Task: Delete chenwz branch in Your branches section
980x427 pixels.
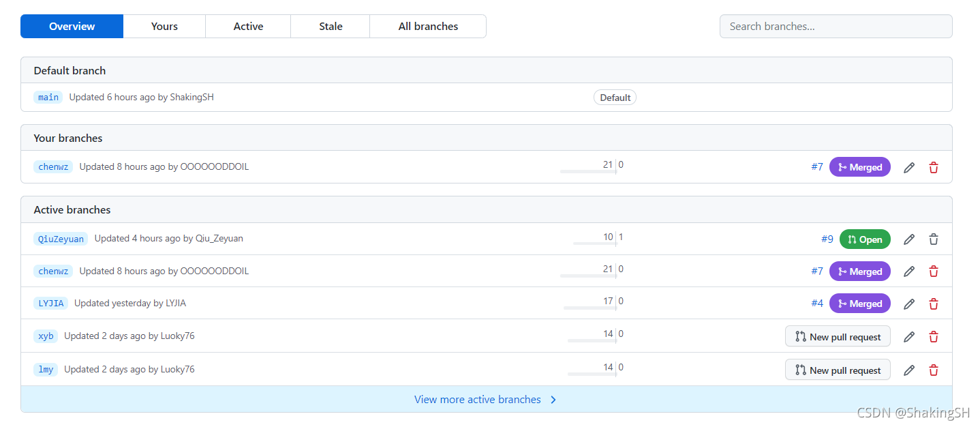Action: pos(934,167)
